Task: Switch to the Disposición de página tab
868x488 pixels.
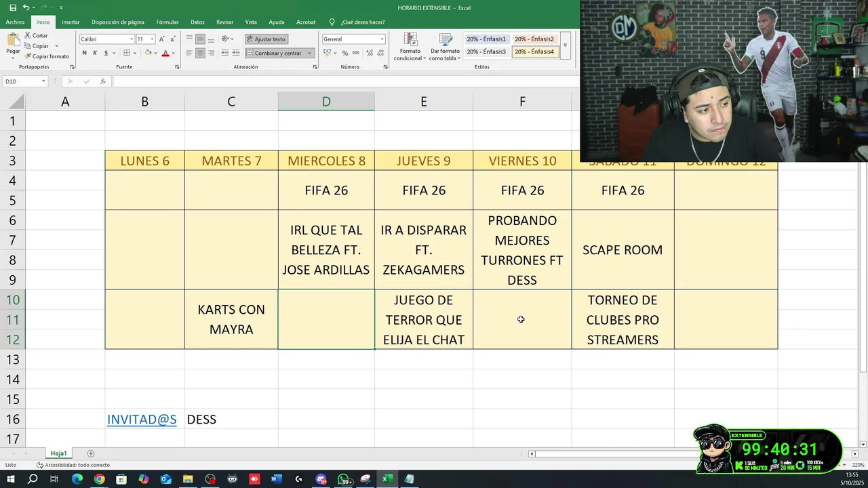Action: pos(118,22)
